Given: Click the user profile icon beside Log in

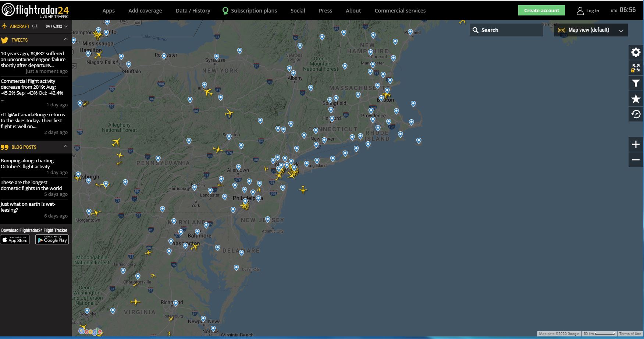Looking at the screenshot, I should tap(580, 11).
